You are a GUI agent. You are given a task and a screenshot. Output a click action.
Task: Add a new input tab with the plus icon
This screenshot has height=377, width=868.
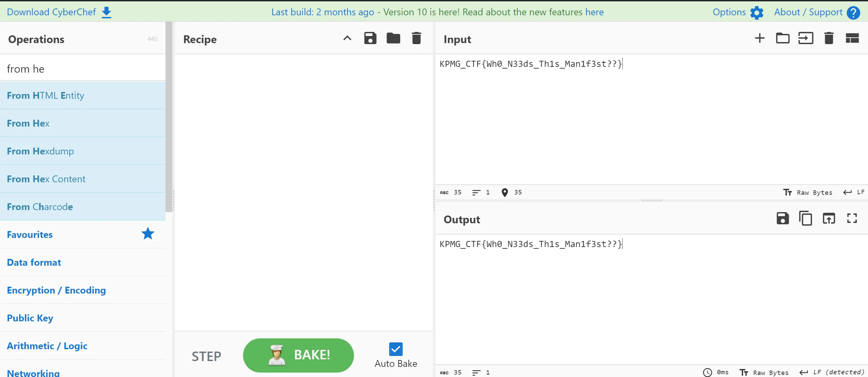tap(759, 38)
